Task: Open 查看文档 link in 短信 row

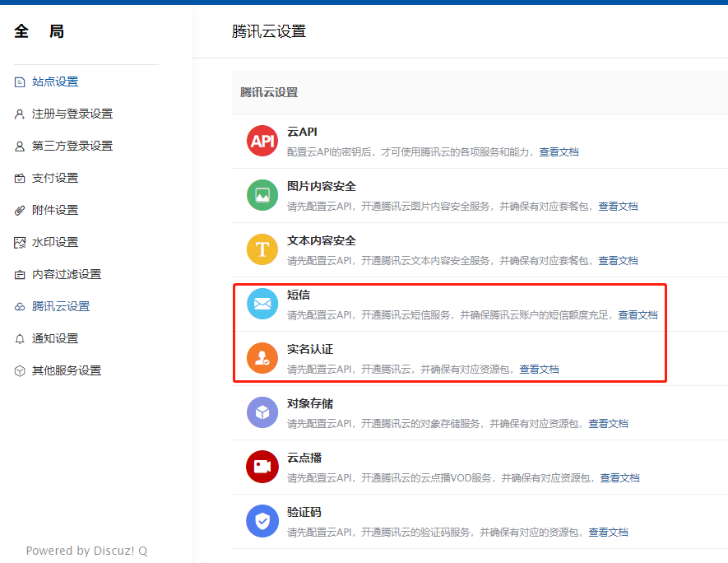Action: (638, 315)
